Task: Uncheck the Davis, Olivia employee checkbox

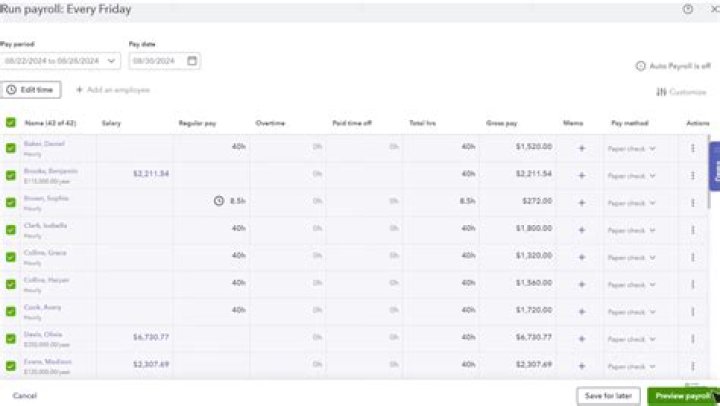Action: click(11, 338)
